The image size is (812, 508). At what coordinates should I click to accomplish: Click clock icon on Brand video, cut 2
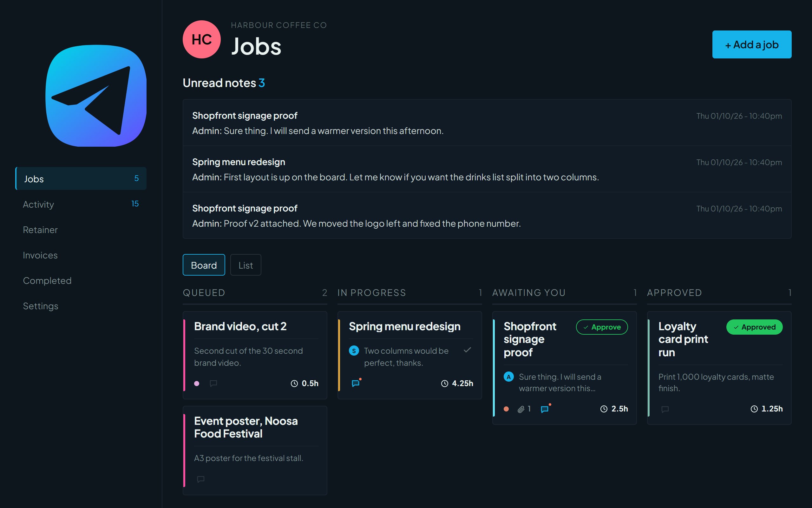[x=294, y=383]
